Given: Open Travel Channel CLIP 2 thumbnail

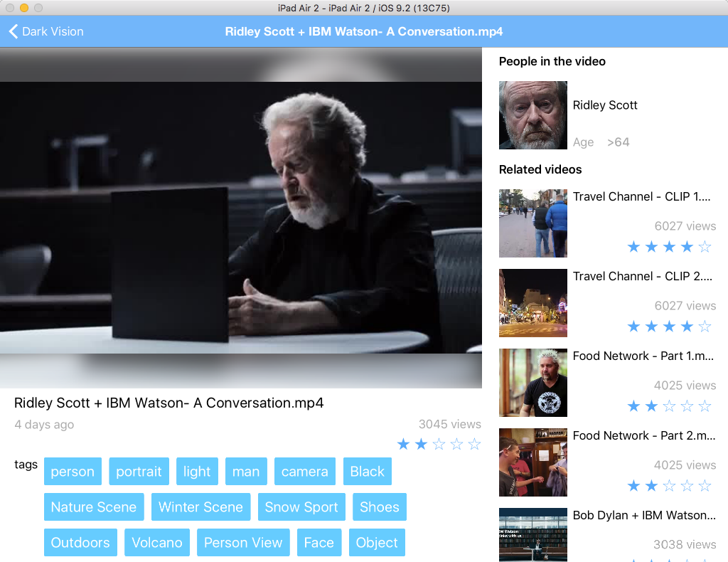Looking at the screenshot, I should click(x=533, y=303).
